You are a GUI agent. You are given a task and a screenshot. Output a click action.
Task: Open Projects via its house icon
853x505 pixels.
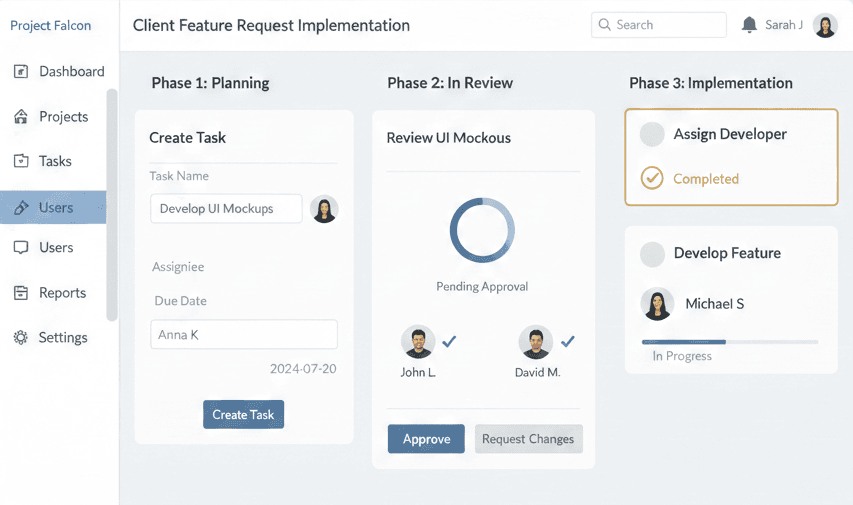(21, 117)
